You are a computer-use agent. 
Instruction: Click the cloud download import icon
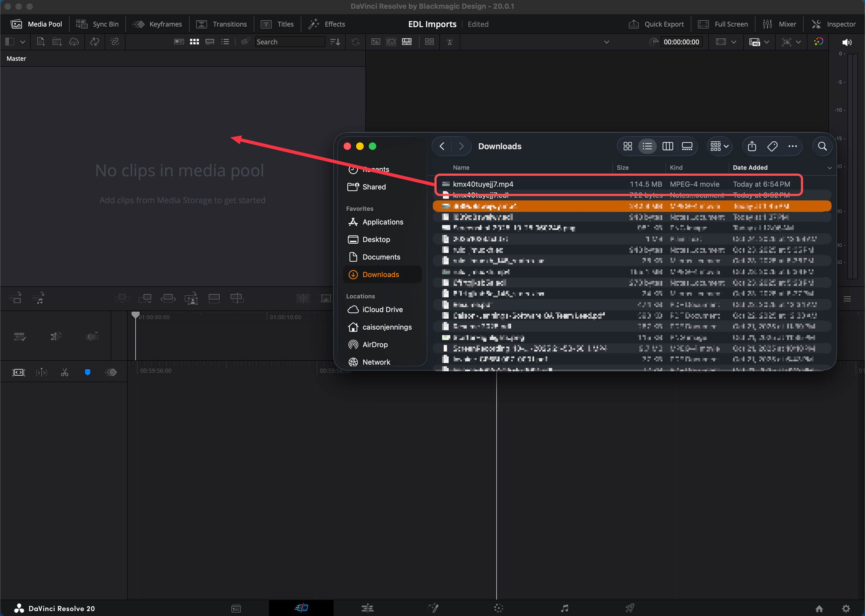tap(74, 42)
